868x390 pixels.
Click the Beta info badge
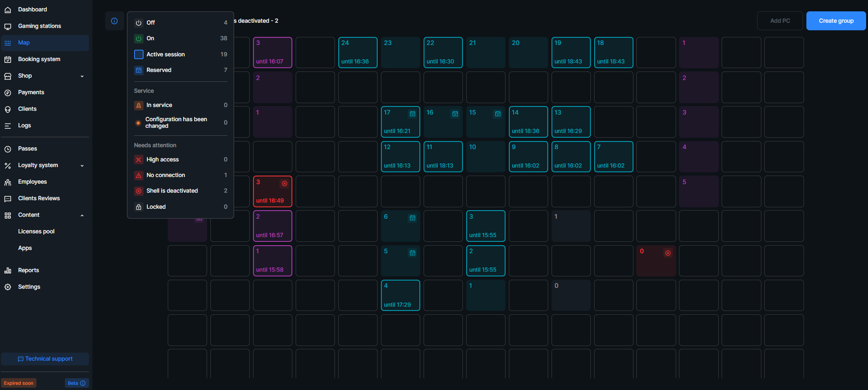coord(76,383)
